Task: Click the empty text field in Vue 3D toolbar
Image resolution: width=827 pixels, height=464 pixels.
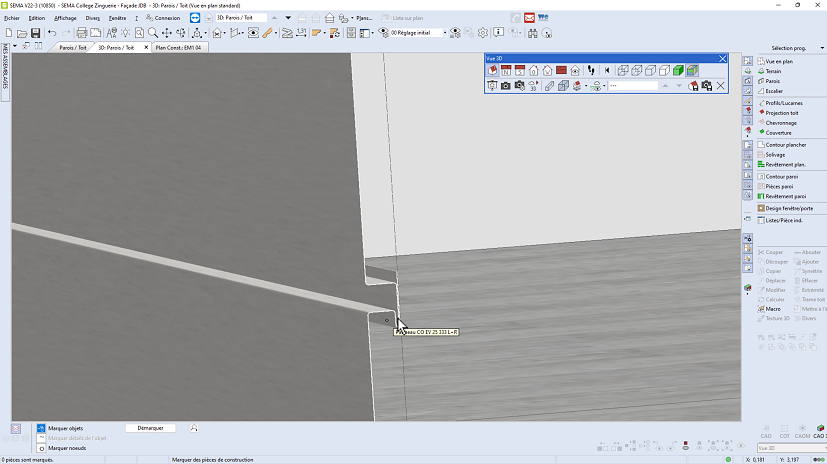Action: click(633, 86)
